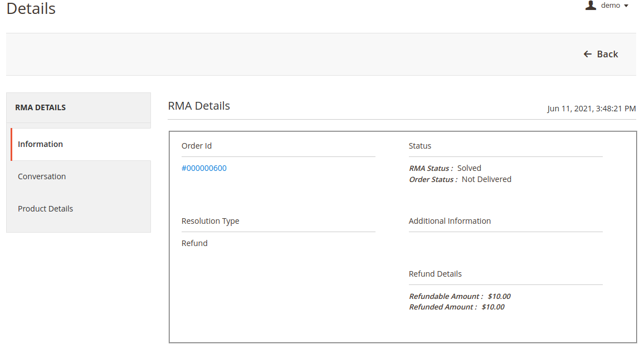
Task: Click the Additional Information section header
Action: (450, 220)
